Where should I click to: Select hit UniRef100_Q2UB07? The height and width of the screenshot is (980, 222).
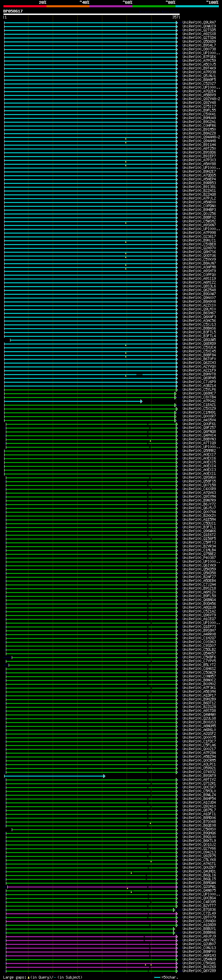(199, 944)
